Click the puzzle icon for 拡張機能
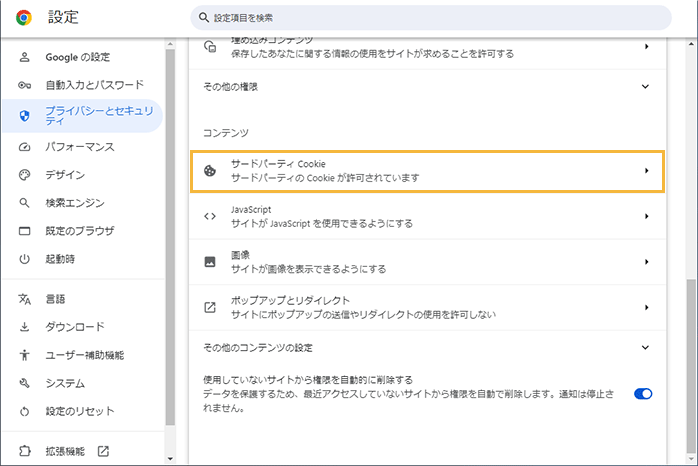Viewport: 698px width, 466px height. [24, 451]
